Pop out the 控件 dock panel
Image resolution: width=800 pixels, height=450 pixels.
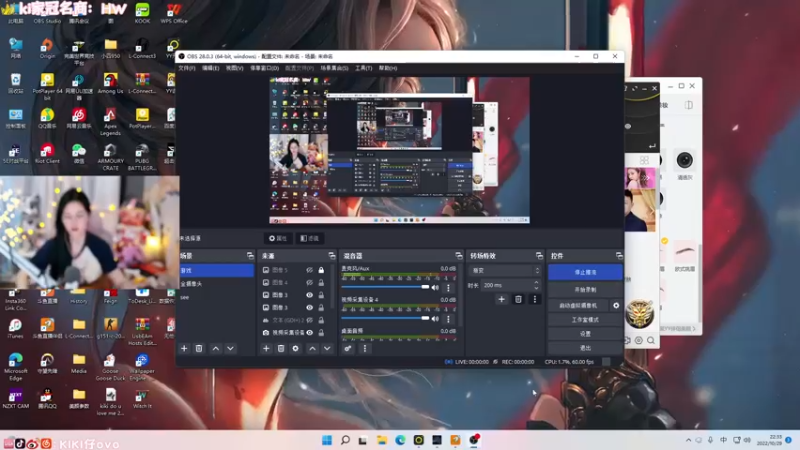(x=619, y=256)
